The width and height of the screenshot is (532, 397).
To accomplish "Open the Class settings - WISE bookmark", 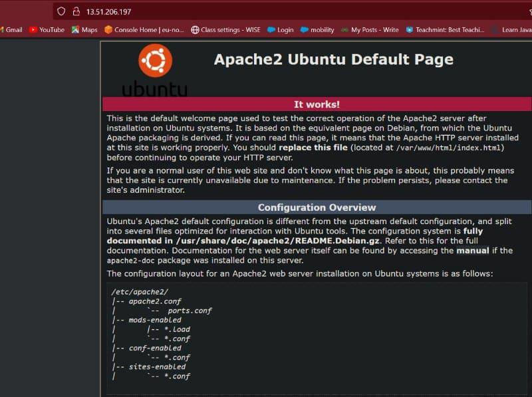I will 225,30.
